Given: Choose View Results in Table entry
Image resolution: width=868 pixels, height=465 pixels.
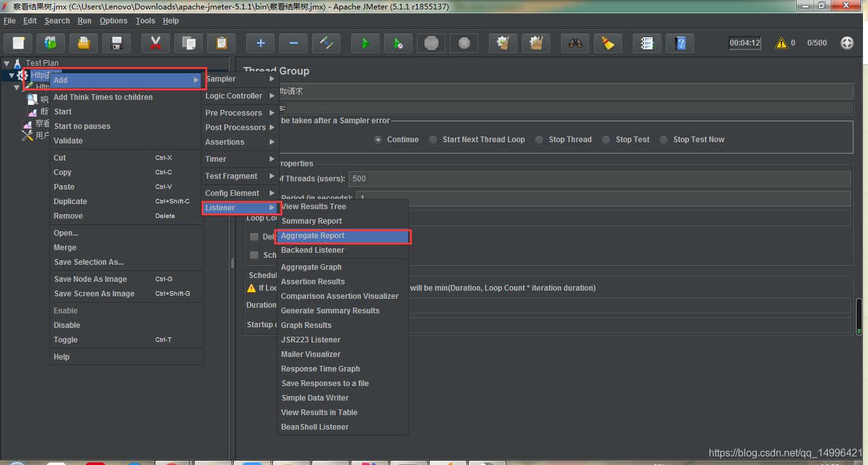Looking at the screenshot, I should click(343, 413).
